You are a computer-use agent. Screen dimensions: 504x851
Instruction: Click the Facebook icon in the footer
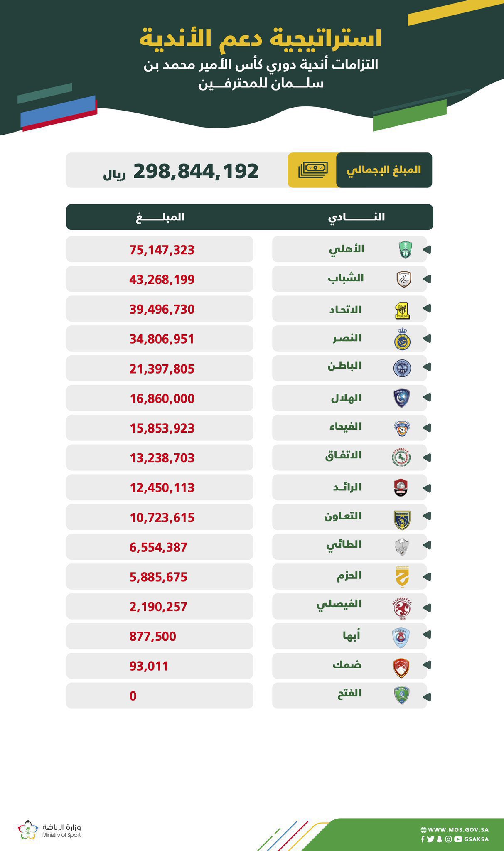tap(423, 839)
